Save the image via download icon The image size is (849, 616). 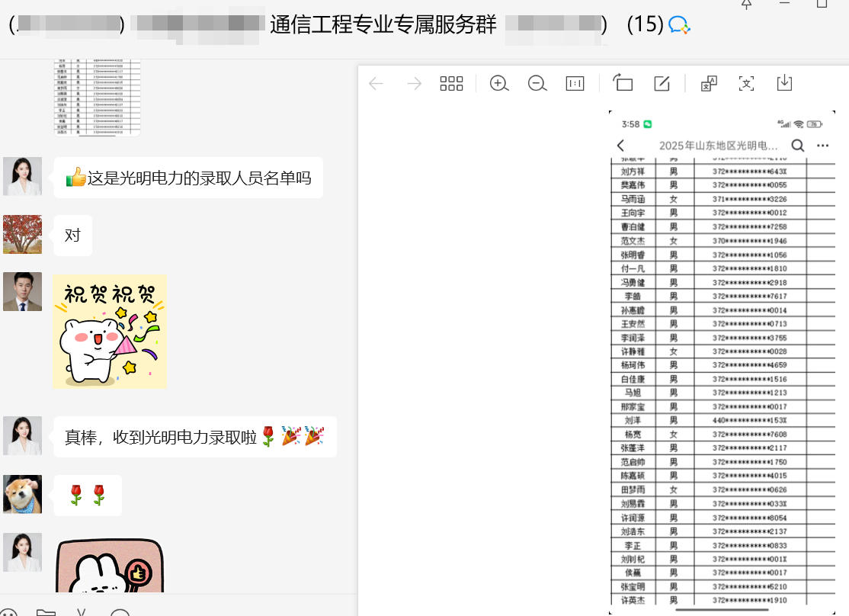coord(784,84)
